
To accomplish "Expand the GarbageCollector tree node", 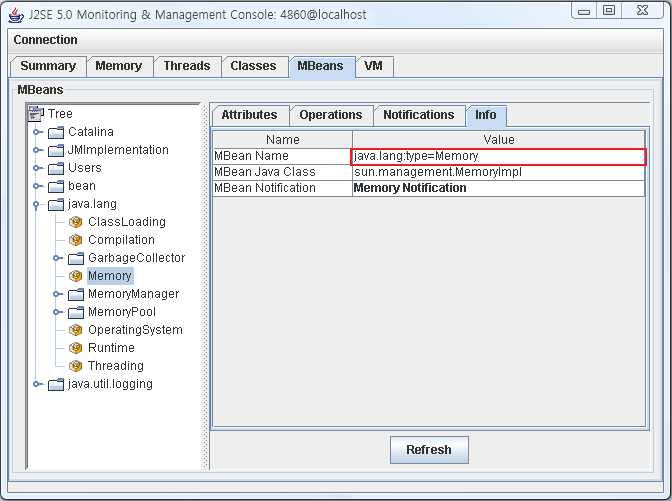I will 58,258.
